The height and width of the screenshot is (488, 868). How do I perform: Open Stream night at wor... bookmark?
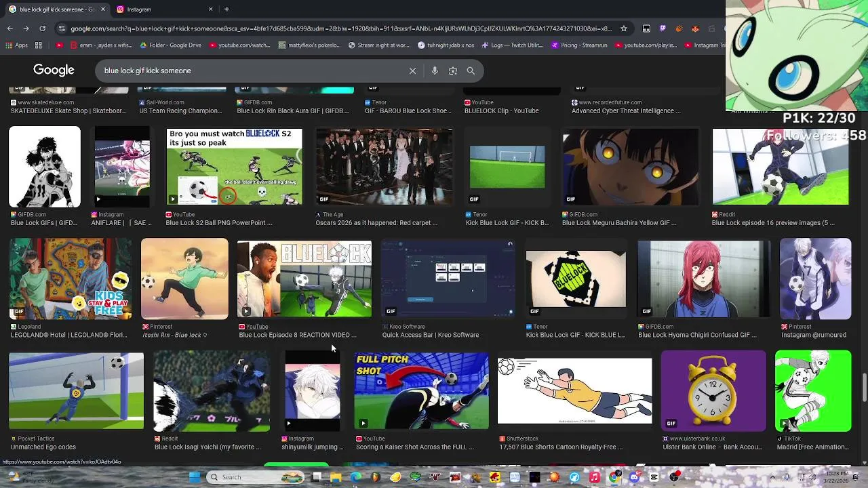click(378, 45)
